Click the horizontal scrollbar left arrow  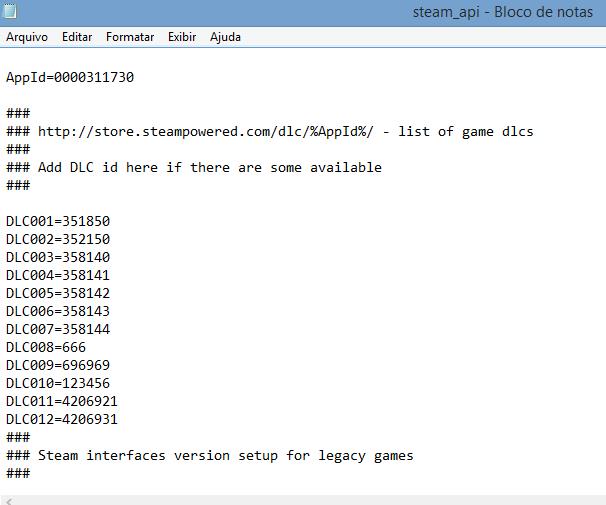(x=9, y=499)
